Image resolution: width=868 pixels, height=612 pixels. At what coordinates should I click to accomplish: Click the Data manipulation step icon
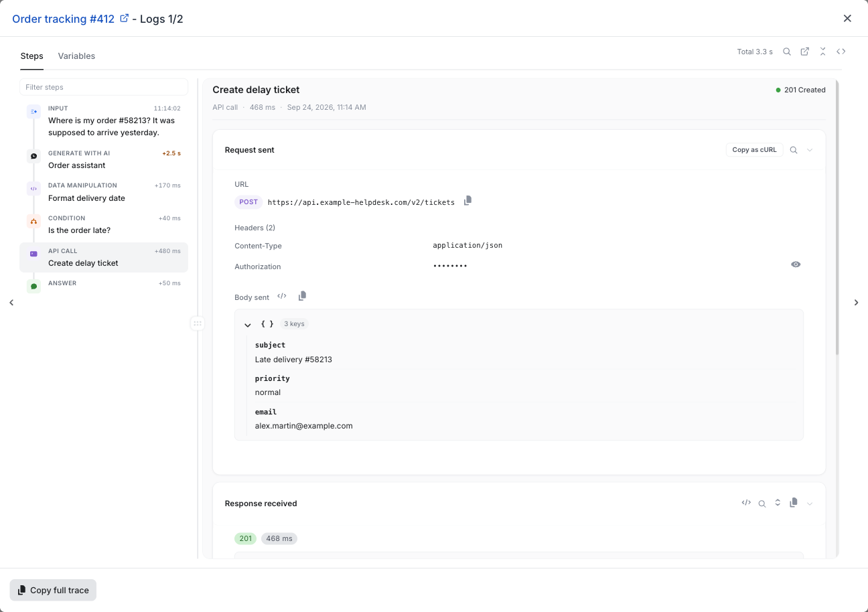(x=33, y=189)
